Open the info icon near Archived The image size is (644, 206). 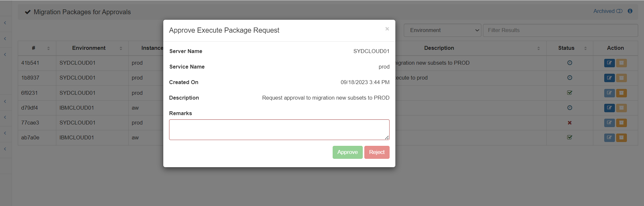(630, 11)
